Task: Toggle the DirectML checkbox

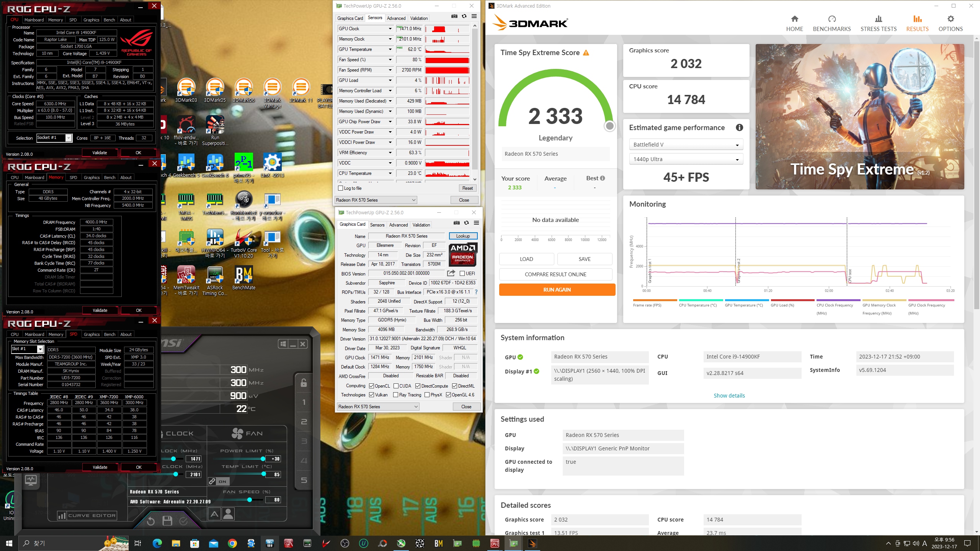Action: pos(455,386)
